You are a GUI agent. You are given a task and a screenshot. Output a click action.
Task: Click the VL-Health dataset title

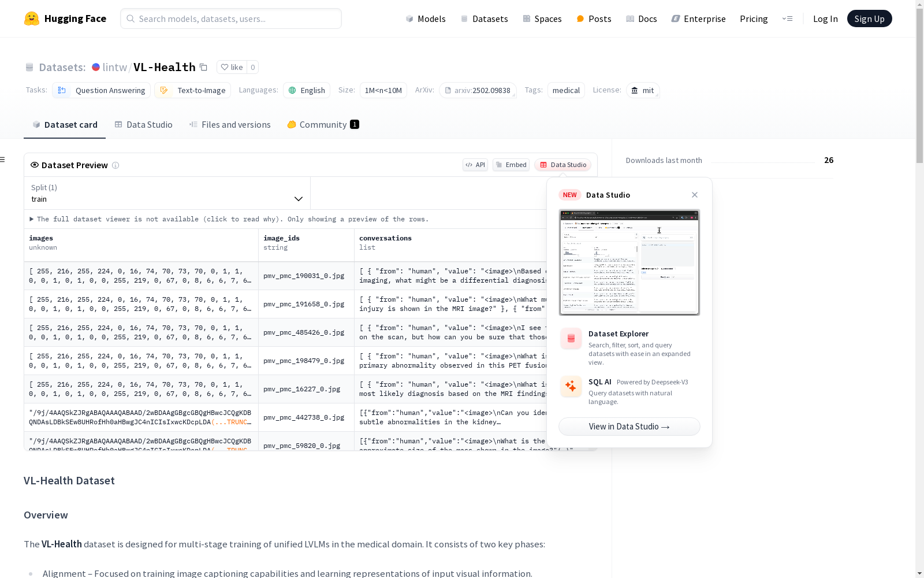pyautogui.click(x=165, y=67)
